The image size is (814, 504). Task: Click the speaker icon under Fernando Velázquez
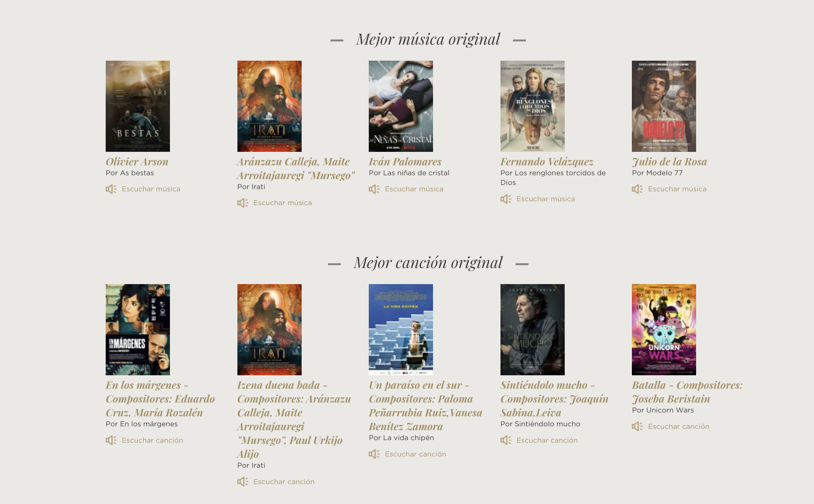pos(506,199)
